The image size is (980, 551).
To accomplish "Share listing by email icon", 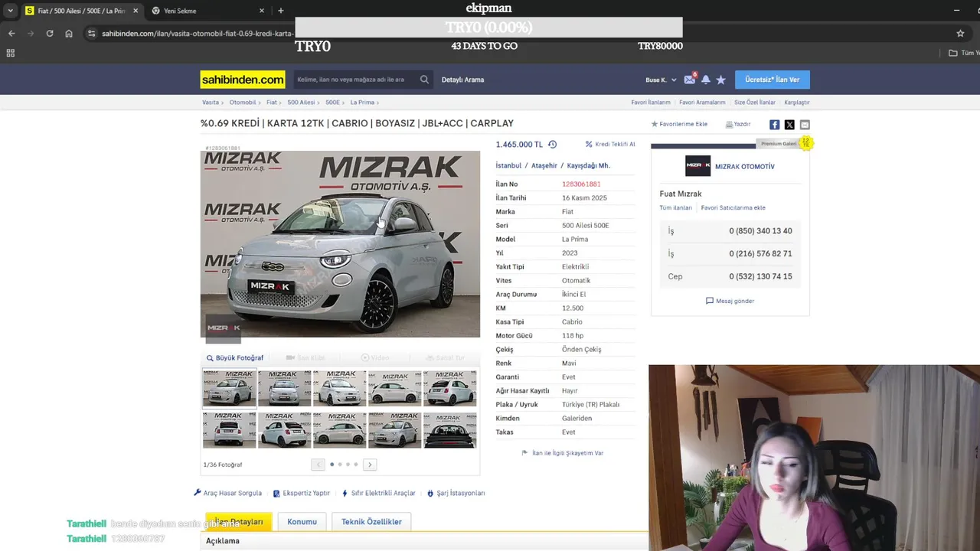I will click(805, 125).
